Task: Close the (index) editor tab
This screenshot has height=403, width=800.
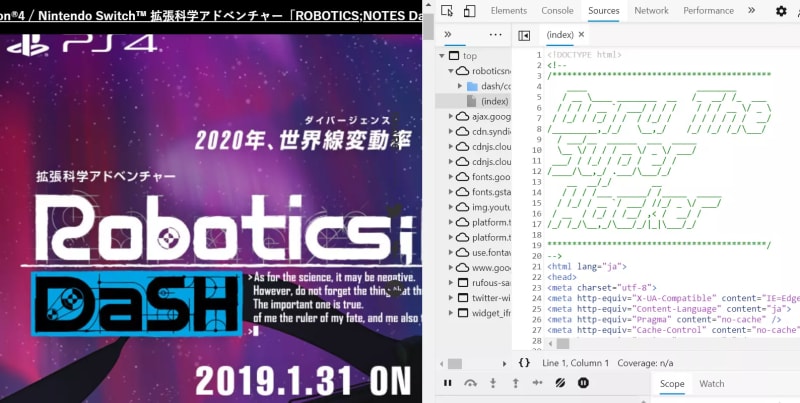Action: [581, 35]
